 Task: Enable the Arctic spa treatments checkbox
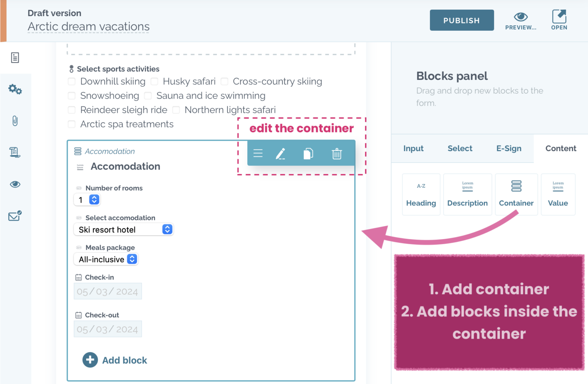(x=72, y=124)
